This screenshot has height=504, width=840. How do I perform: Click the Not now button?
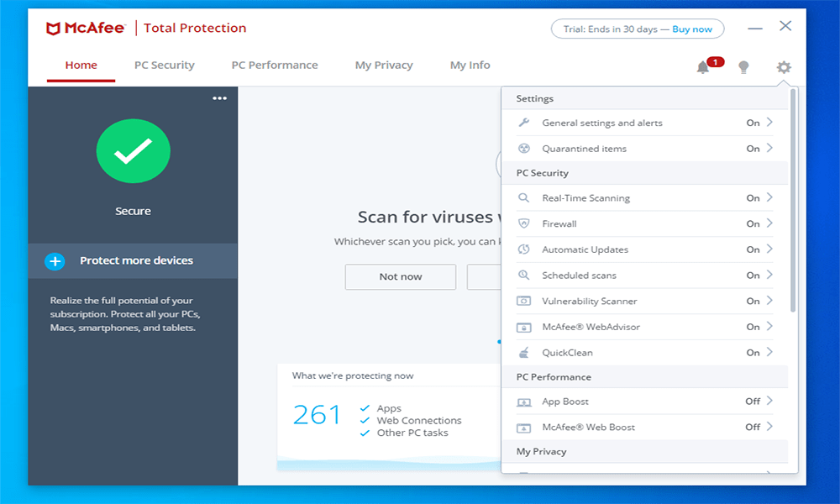(401, 277)
